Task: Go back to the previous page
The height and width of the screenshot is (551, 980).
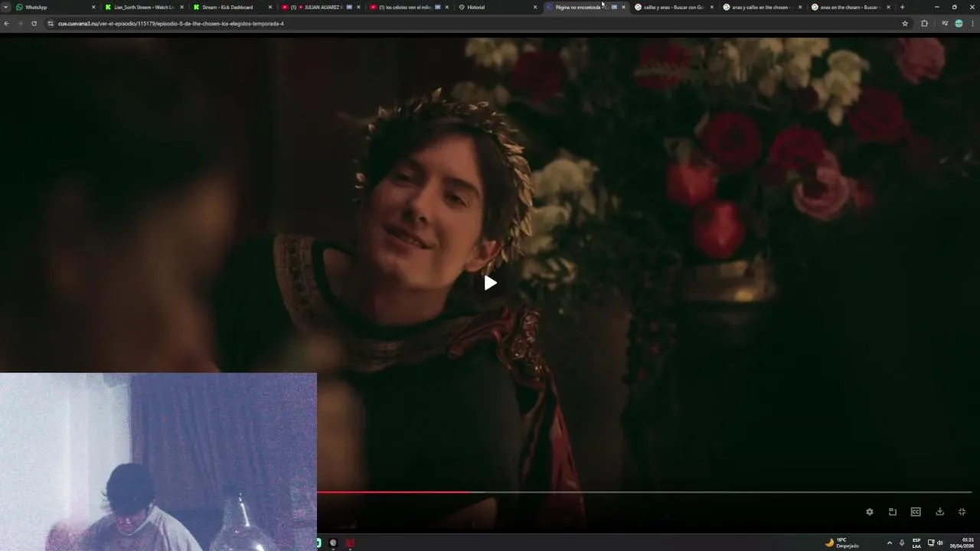Action: 6,24
